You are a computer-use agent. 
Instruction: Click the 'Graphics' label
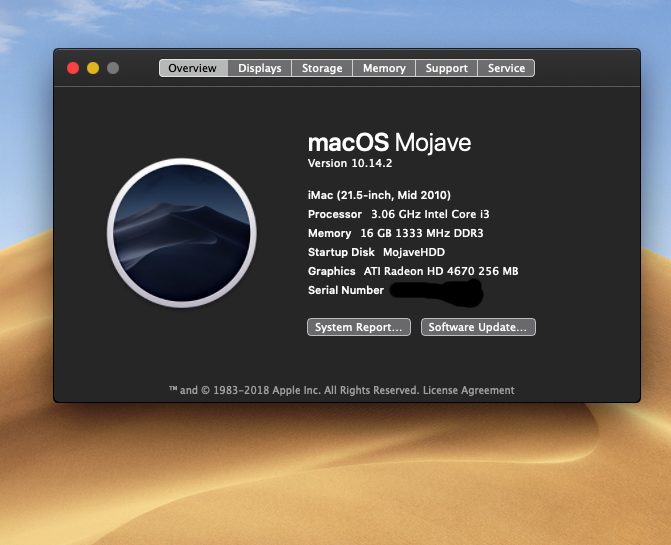point(332,271)
